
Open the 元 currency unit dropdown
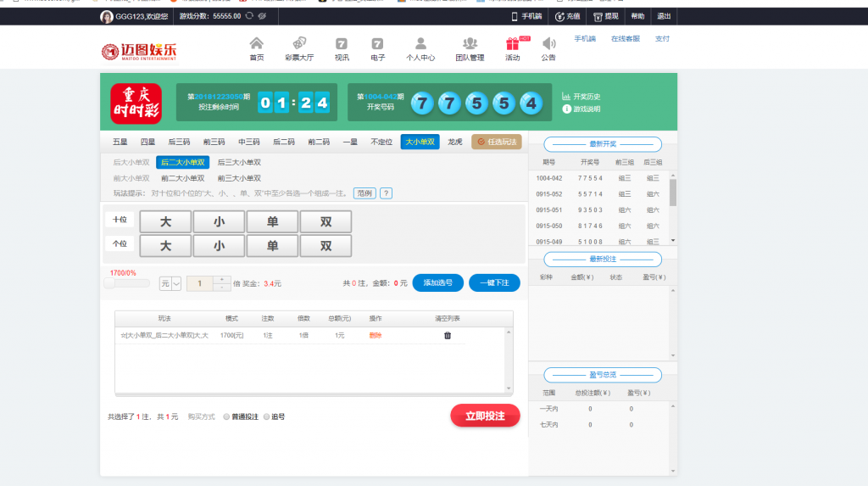click(170, 283)
